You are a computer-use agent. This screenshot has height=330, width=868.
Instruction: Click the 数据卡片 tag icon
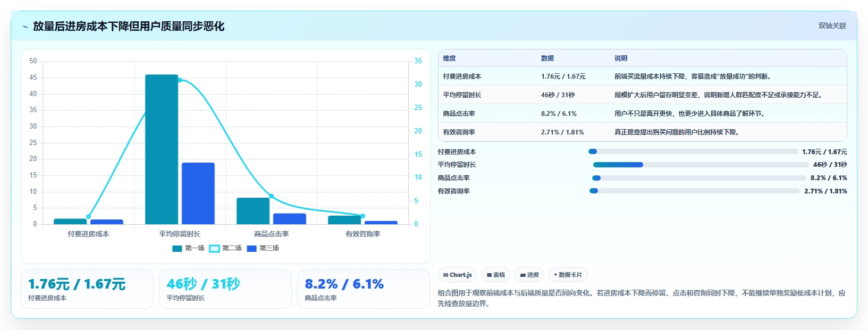(555, 275)
